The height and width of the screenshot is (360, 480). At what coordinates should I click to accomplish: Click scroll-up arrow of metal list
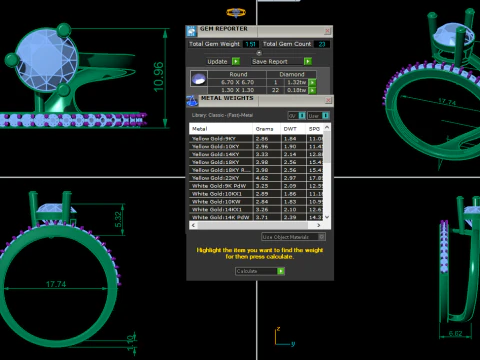pos(327,127)
